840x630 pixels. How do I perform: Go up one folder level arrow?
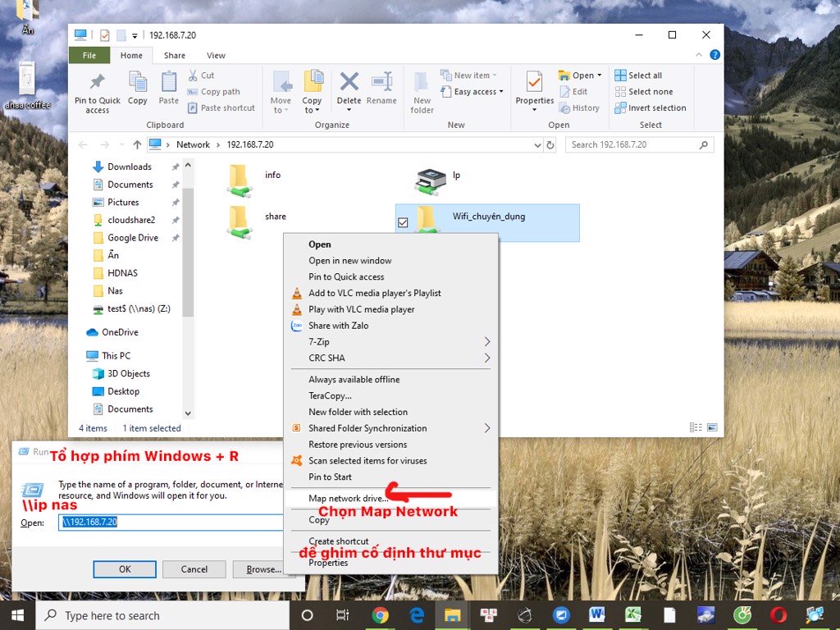(x=137, y=144)
